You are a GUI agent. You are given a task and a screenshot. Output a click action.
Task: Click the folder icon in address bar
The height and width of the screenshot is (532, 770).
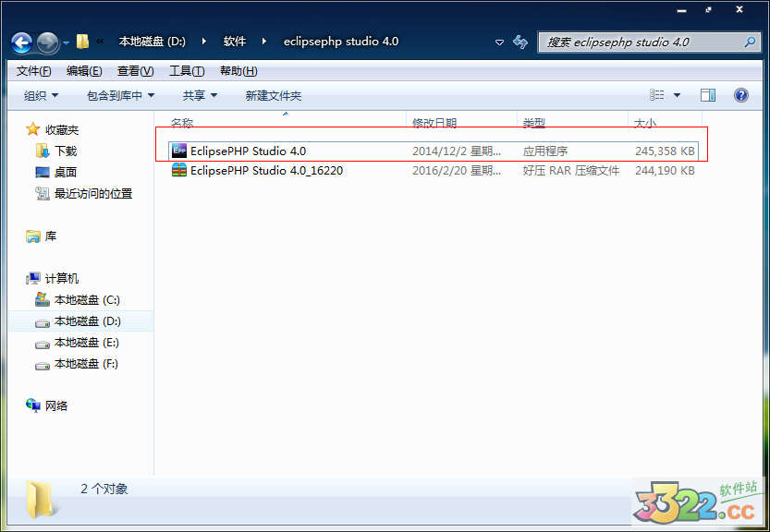tap(82, 42)
